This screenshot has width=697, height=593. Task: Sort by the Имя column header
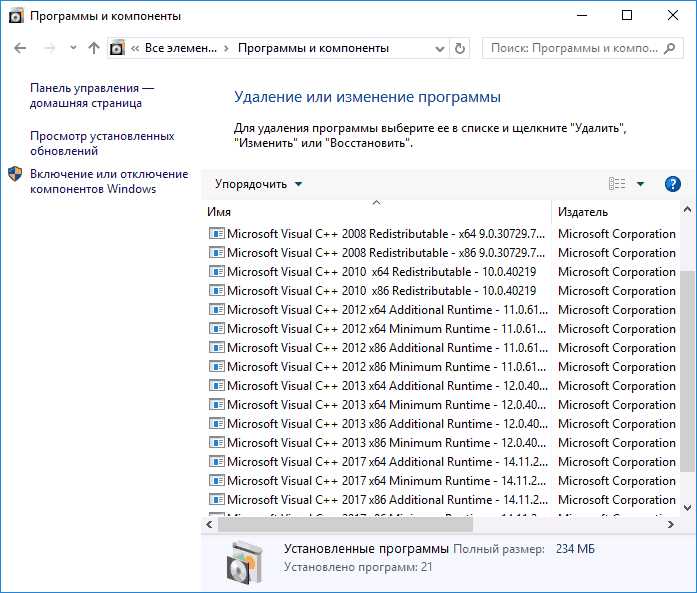(377, 212)
